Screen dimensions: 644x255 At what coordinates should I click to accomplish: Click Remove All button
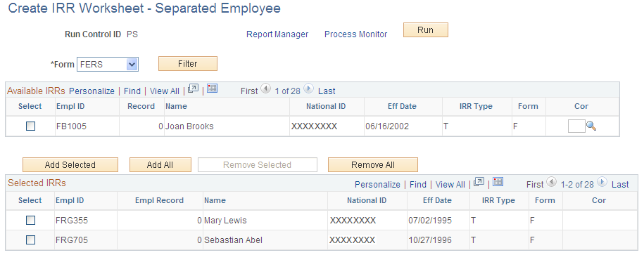click(373, 165)
